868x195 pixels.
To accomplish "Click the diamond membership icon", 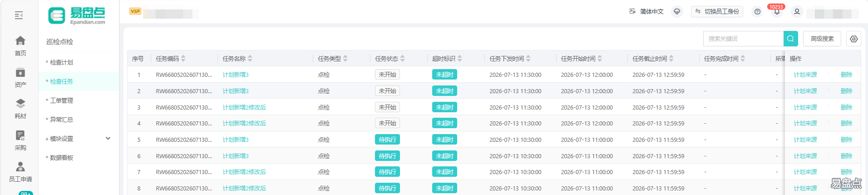I will (677, 11).
